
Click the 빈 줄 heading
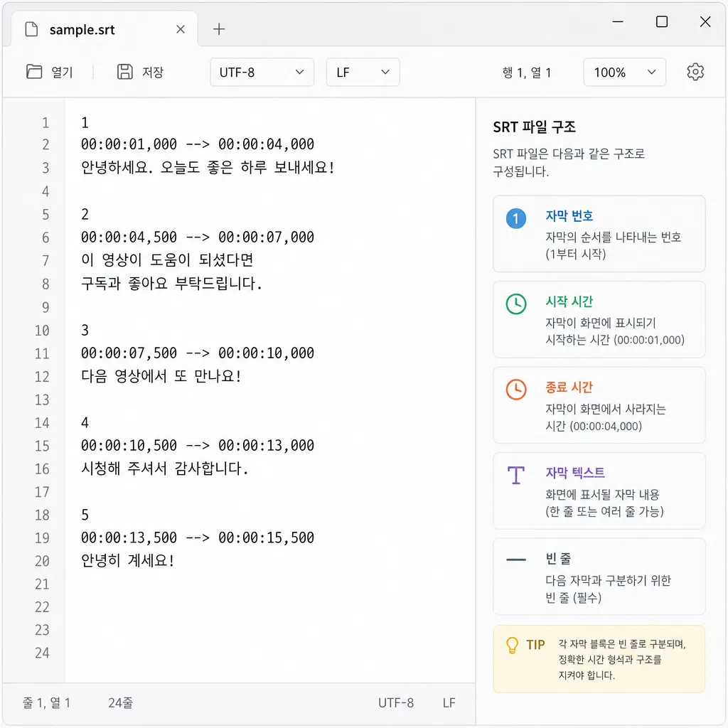(558, 559)
